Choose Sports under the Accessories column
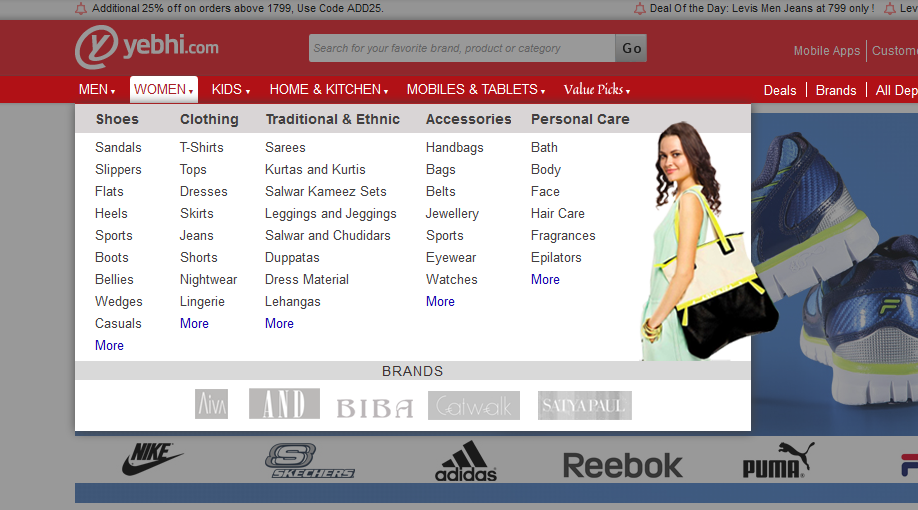918x510 pixels. pyautogui.click(x=444, y=235)
